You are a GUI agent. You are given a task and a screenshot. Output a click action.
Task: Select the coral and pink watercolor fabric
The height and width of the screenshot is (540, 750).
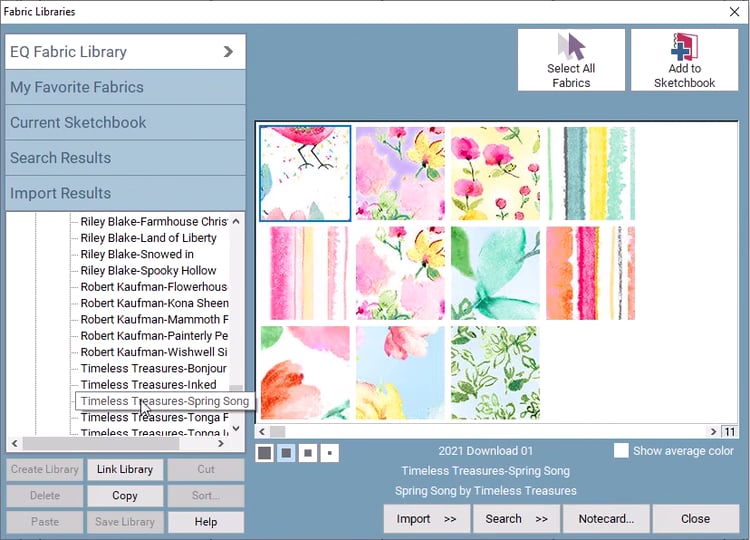tap(305, 373)
